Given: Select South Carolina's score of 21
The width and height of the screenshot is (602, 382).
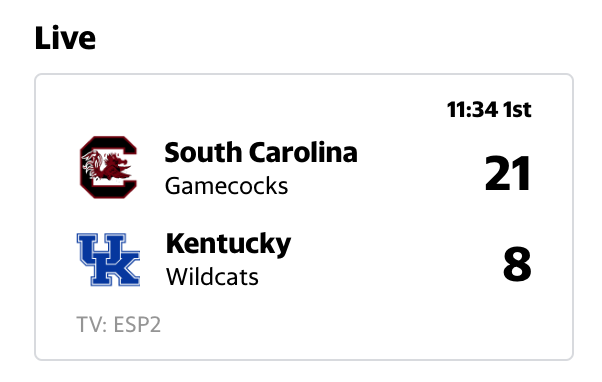Looking at the screenshot, I should (x=508, y=174).
